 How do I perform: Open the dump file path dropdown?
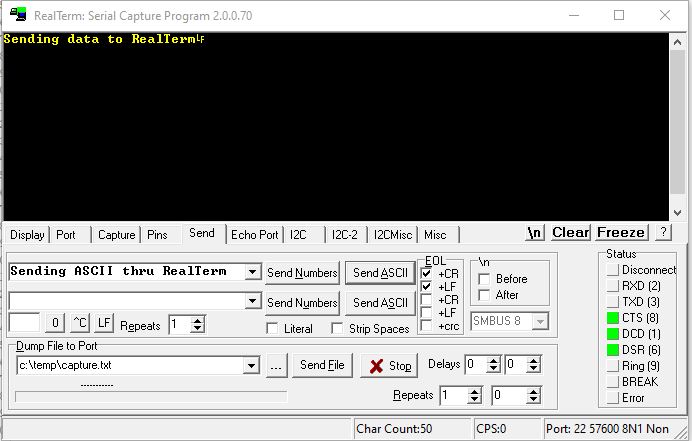click(252, 366)
